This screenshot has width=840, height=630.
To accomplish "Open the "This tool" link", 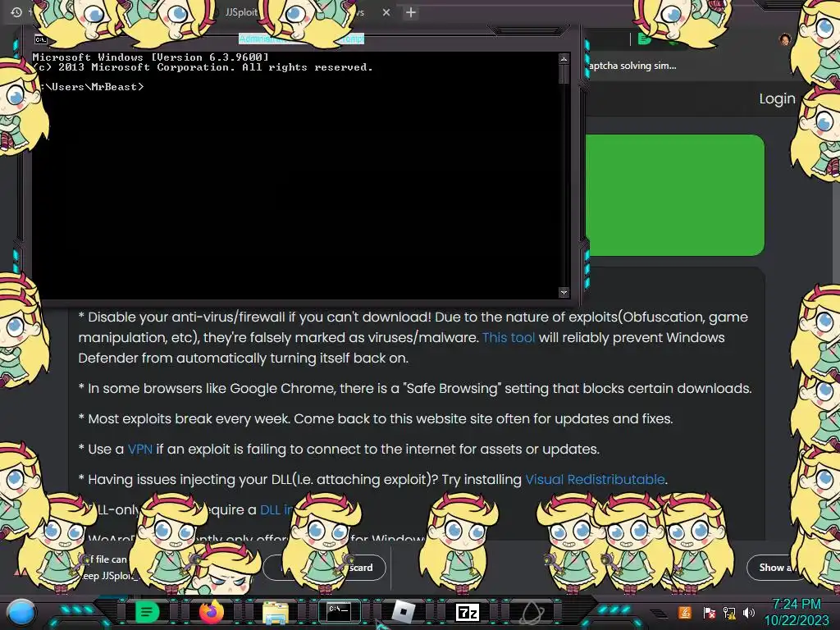I will 509,337.
